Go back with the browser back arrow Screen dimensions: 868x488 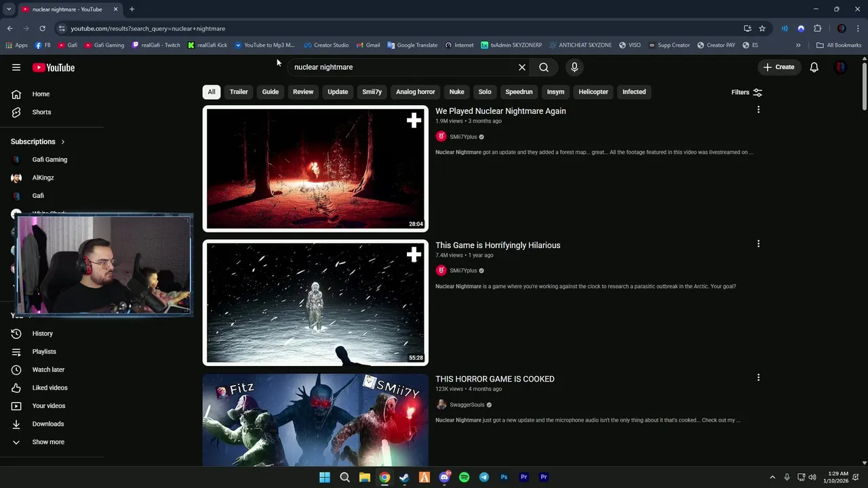click(x=9, y=28)
